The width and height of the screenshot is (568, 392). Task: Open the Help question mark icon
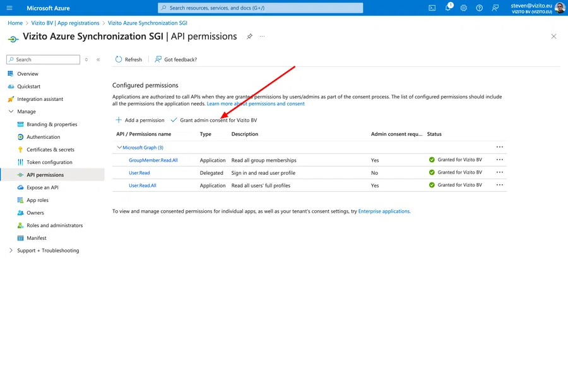coord(478,7)
